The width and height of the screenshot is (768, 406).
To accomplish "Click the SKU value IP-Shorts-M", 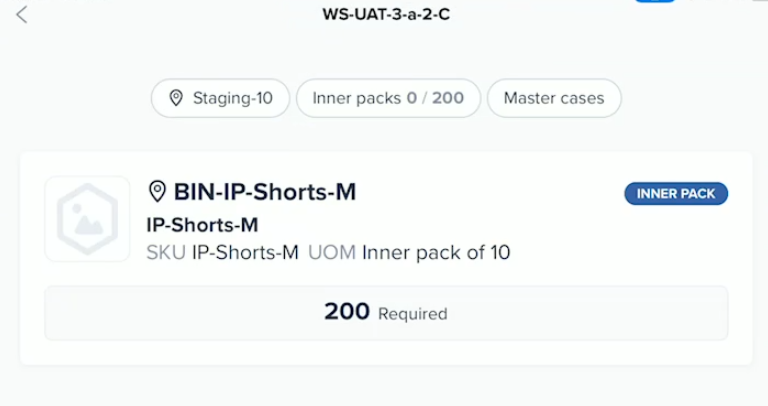I will (x=245, y=252).
